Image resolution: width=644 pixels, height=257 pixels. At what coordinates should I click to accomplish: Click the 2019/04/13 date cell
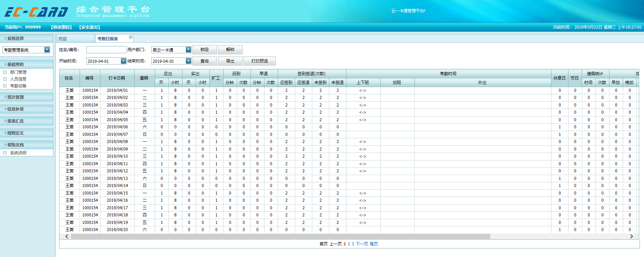click(117, 179)
